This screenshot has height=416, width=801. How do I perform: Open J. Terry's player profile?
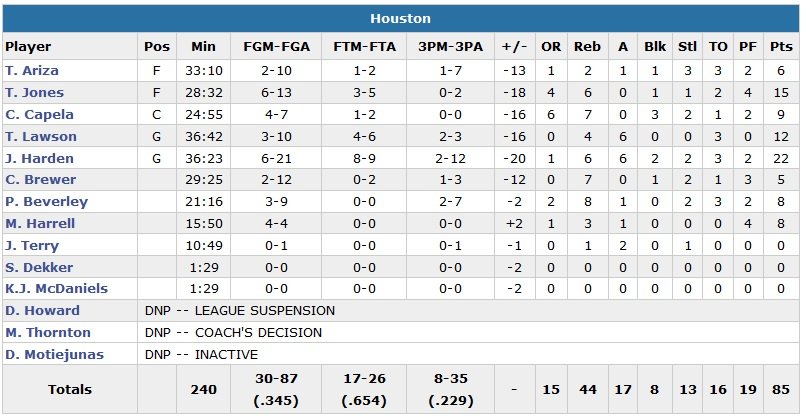pos(32,246)
